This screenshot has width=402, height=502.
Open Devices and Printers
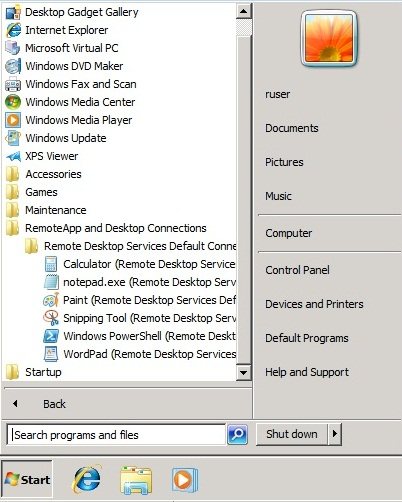point(314,304)
